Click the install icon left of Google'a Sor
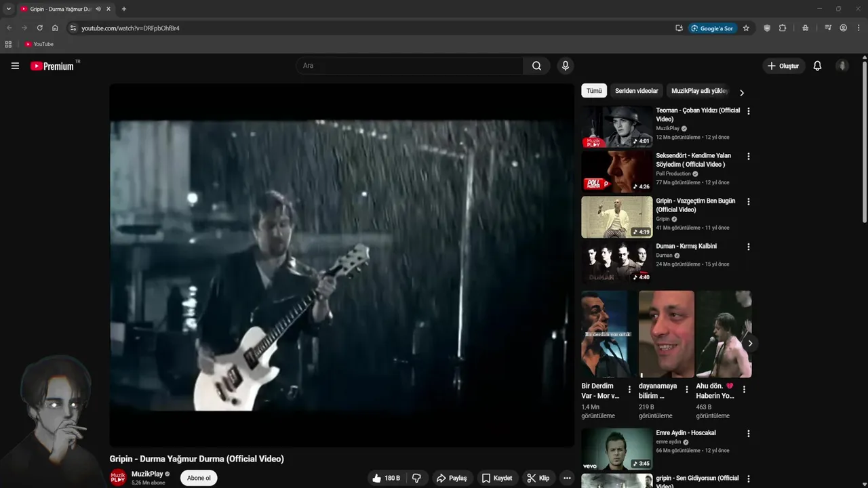The width and height of the screenshot is (868, 488). tap(679, 28)
